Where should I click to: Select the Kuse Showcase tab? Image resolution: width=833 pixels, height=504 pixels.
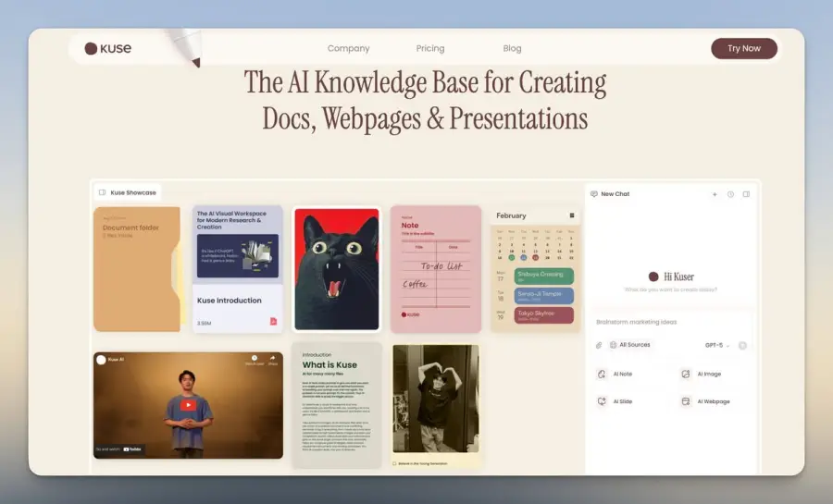click(x=128, y=192)
